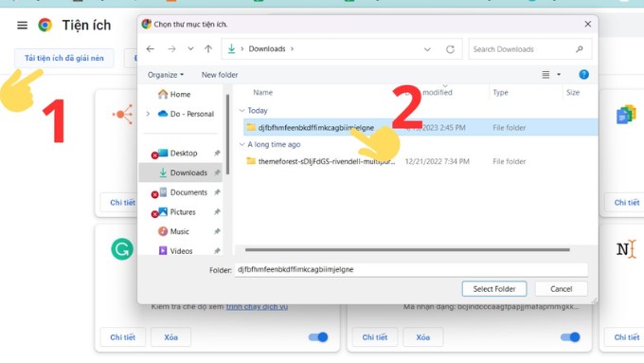This screenshot has height=363, width=644.
Task: Click the Folder name input field
Action: 411,270
